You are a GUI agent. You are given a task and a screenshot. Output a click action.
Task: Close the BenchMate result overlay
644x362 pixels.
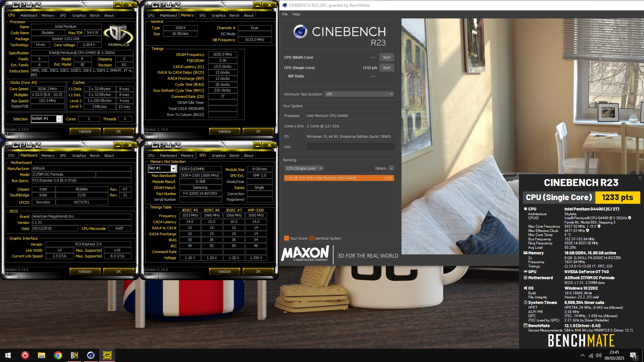coord(640,178)
